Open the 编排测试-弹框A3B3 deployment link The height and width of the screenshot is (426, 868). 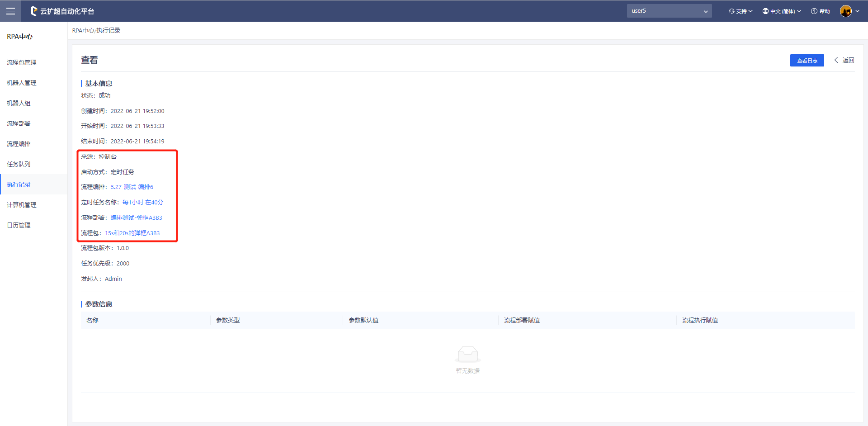[137, 218]
